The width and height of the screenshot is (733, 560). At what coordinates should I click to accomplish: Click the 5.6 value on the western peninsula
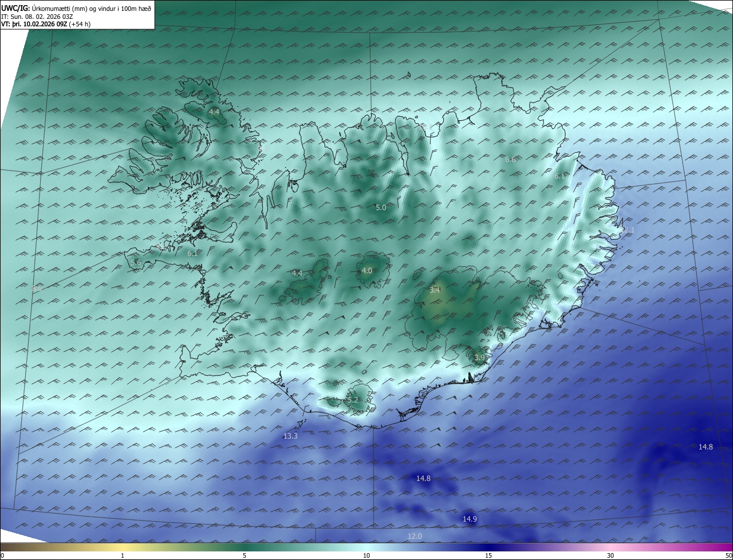[x=136, y=262]
